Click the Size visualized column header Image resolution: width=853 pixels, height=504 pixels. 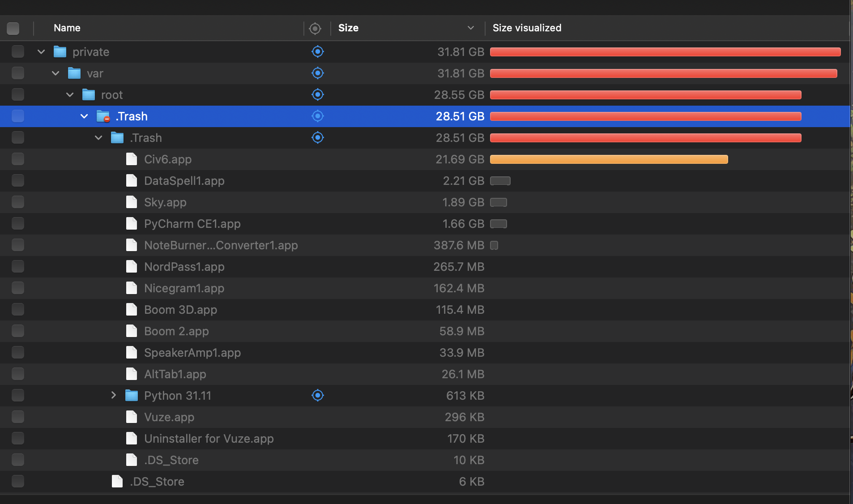point(527,28)
